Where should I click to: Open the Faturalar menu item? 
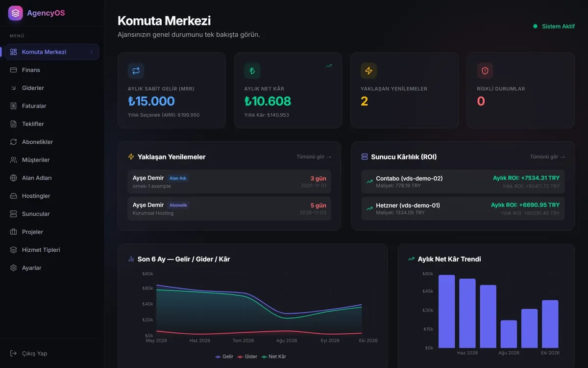(x=52, y=106)
